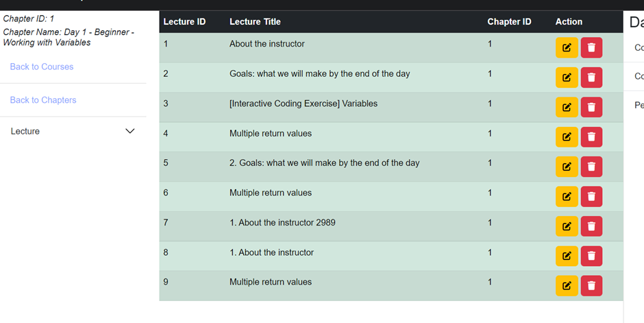The height and width of the screenshot is (323, 644).
Task: Delete lecture 1 About the instructor
Action: (x=591, y=48)
